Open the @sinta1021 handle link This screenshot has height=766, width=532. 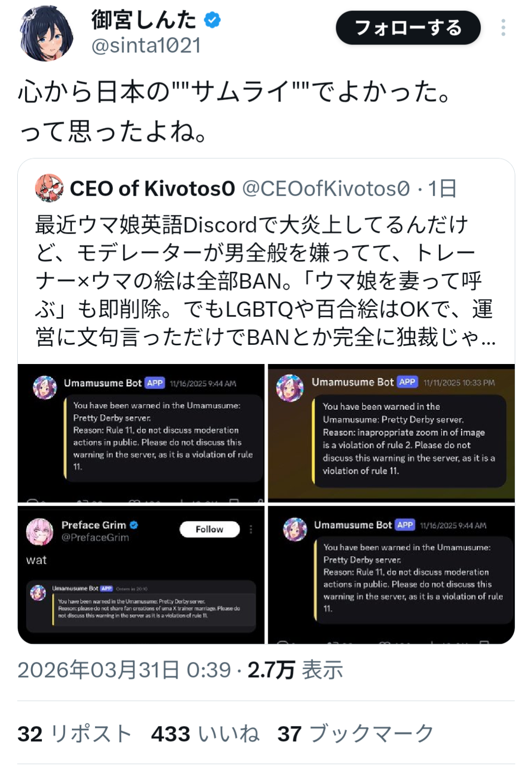click(x=146, y=45)
